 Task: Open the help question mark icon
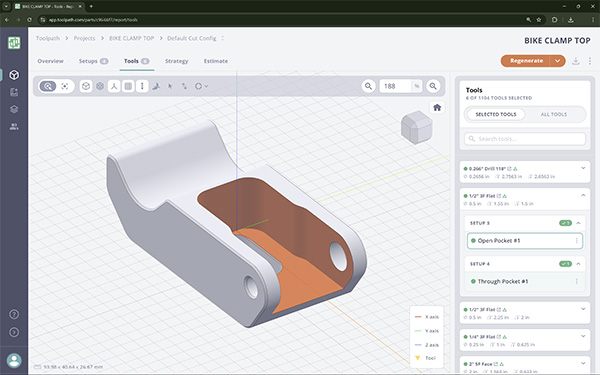pyautogui.click(x=14, y=315)
